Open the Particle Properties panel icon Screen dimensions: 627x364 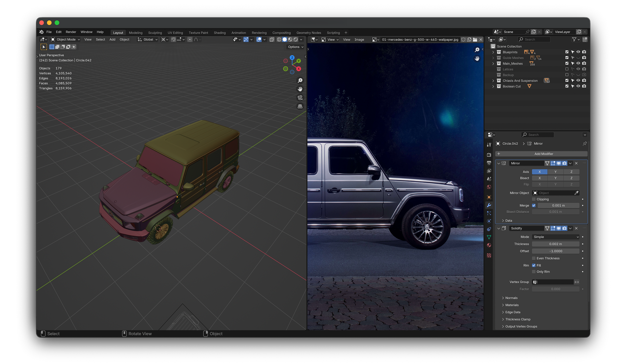click(x=489, y=213)
